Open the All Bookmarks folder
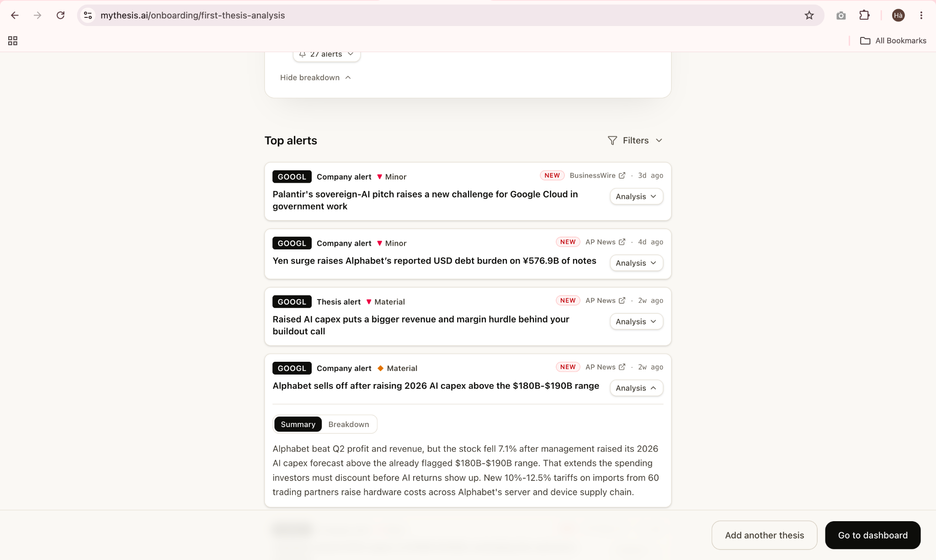The width and height of the screenshot is (936, 560). (893, 41)
